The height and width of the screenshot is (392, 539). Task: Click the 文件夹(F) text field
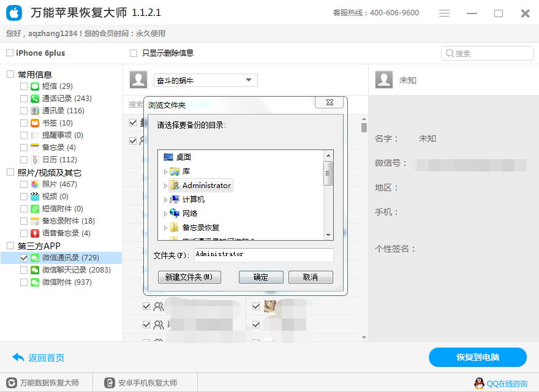[263, 255]
